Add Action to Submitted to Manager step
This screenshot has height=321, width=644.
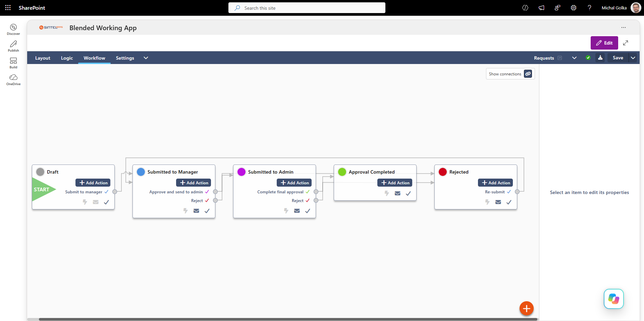coord(194,183)
